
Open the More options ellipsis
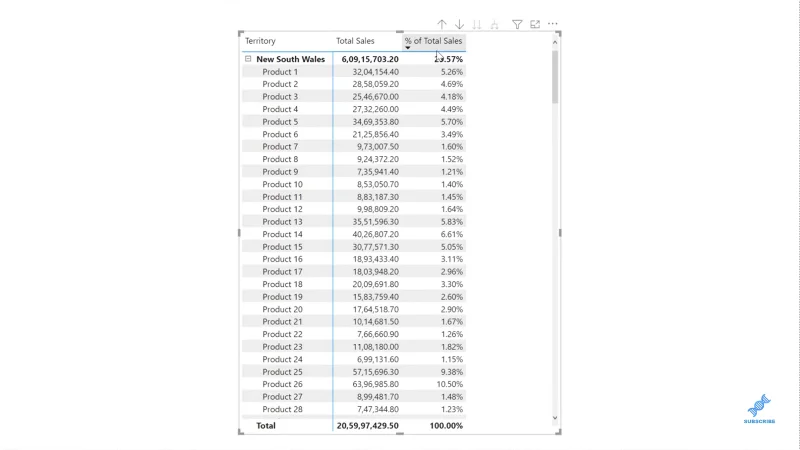coord(553,24)
